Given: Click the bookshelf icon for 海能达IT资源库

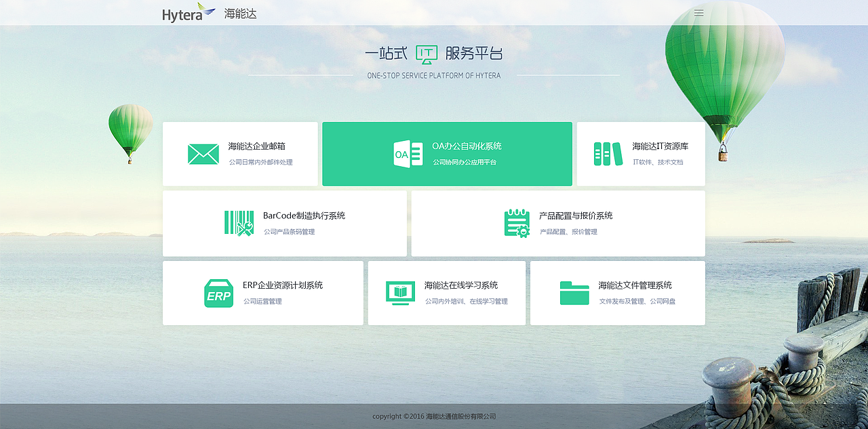Looking at the screenshot, I should click(x=607, y=153).
